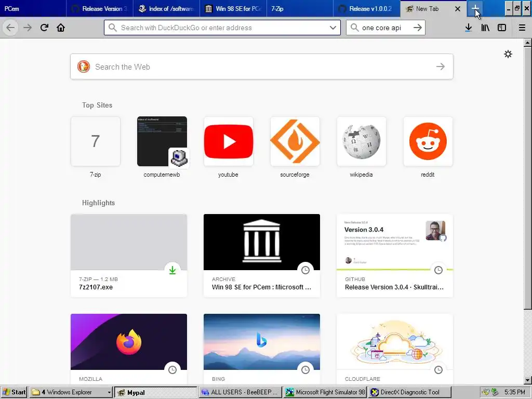Go back with the Back arrow
The width and height of the screenshot is (532, 399).
point(10,28)
